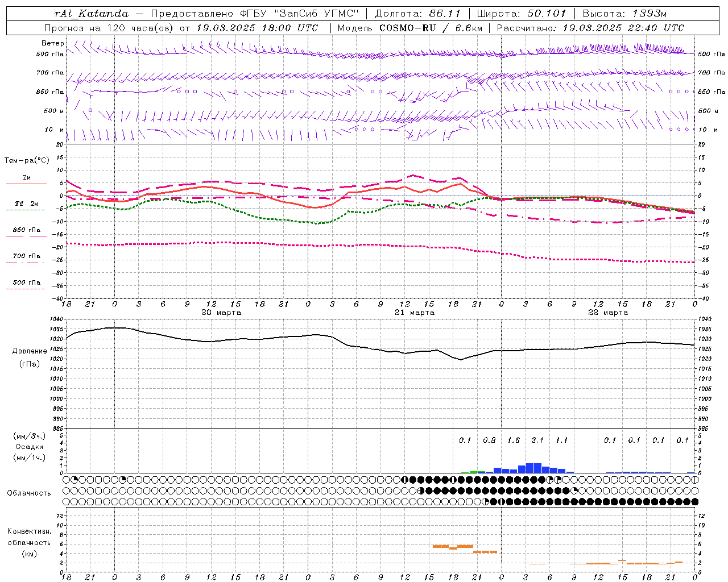Screen dimensions: 728x582
Task: Select the "Конвективн." convective cloud label
Action: point(29,532)
